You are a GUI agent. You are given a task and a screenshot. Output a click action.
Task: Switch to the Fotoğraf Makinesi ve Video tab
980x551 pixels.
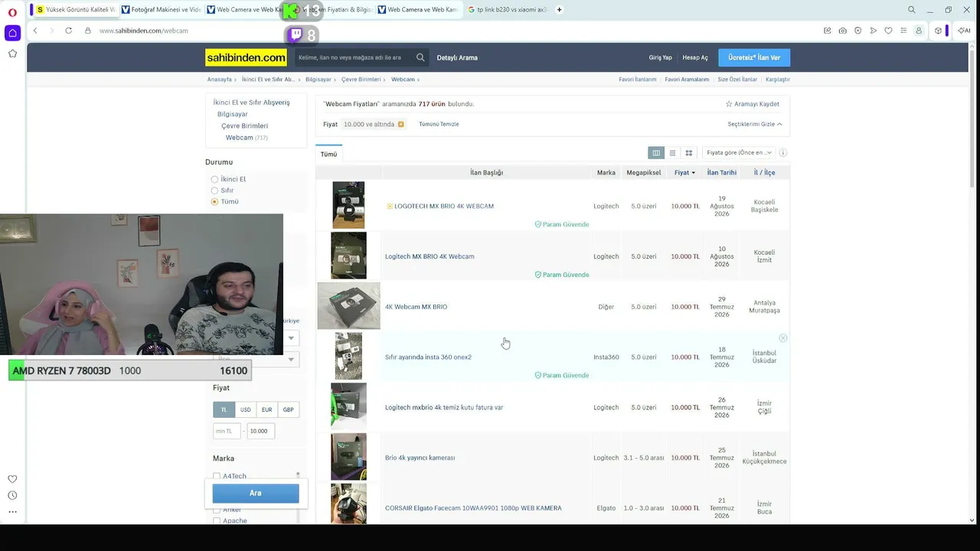pyautogui.click(x=161, y=10)
